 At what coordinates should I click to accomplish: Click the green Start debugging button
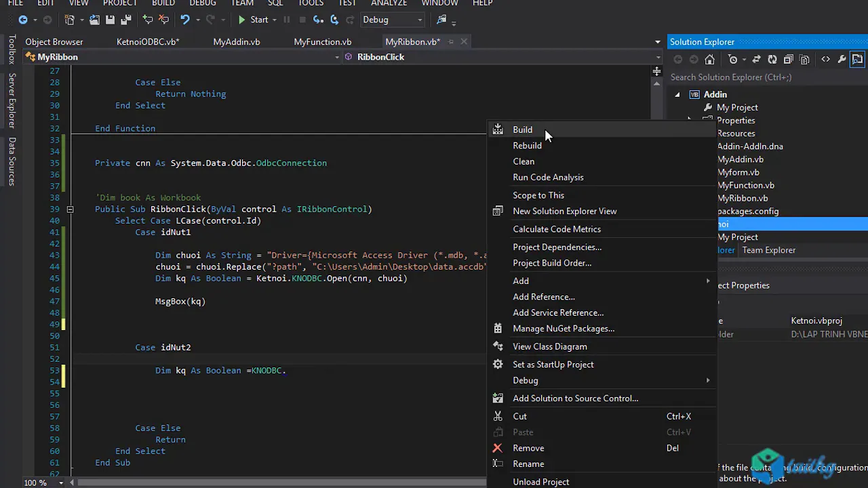coord(252,20)
